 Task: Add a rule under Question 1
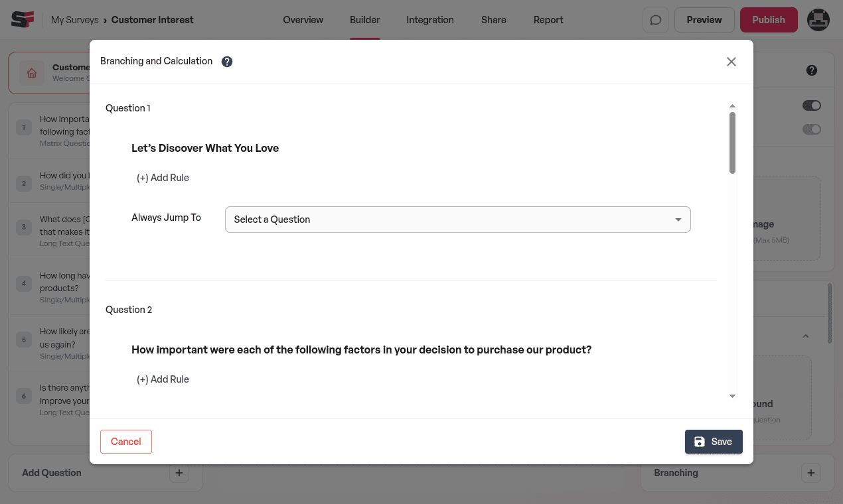163,178
